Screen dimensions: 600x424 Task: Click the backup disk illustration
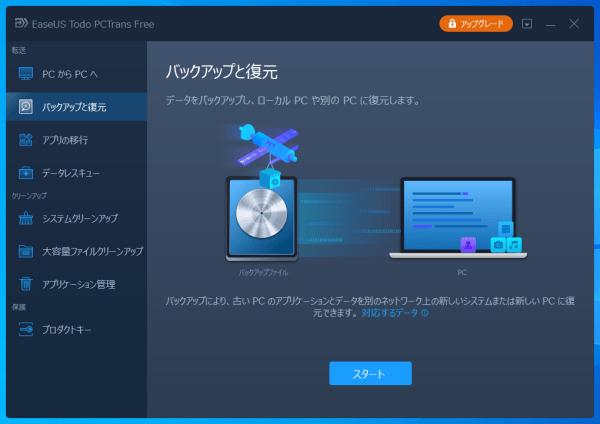[262, 218]
